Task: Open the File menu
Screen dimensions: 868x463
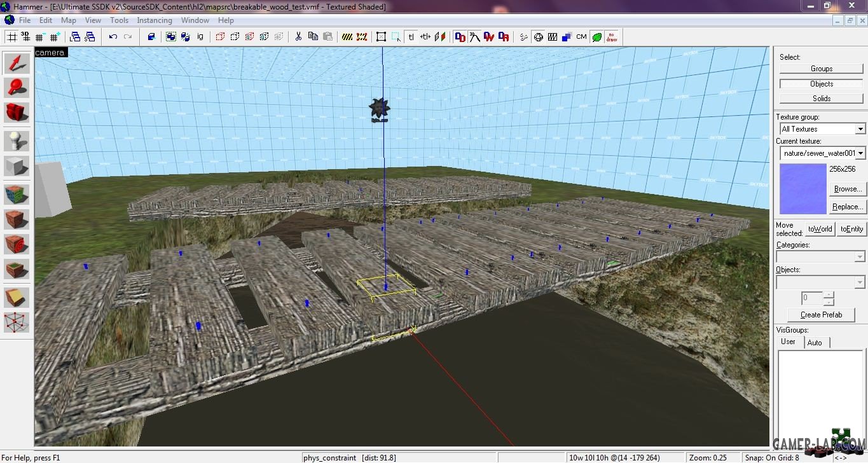Action: (x=25, y=20)
